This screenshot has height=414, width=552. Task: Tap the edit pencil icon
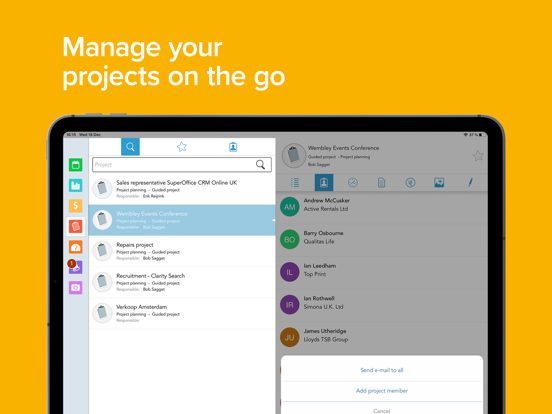pos(470,182)
